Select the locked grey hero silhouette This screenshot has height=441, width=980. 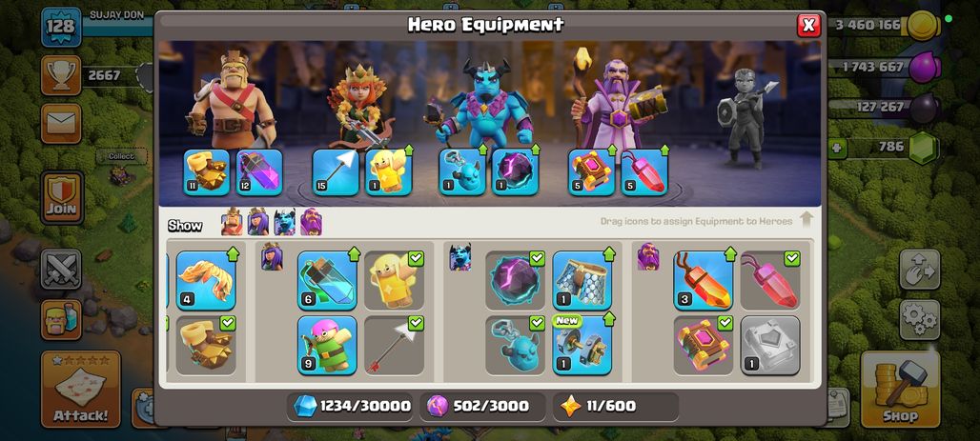pyautogui.click(x=745, y=117)
